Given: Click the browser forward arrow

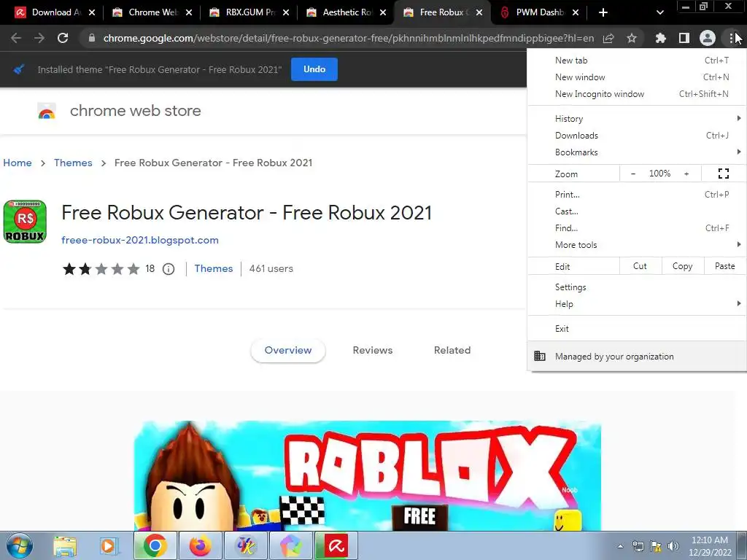Looking at the screenshot, I should (39, 38).
